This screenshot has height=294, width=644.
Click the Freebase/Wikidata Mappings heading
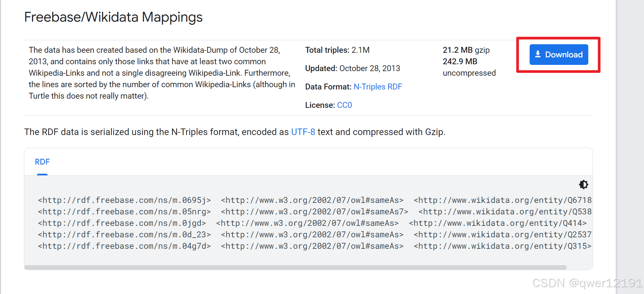pos(113,17)
